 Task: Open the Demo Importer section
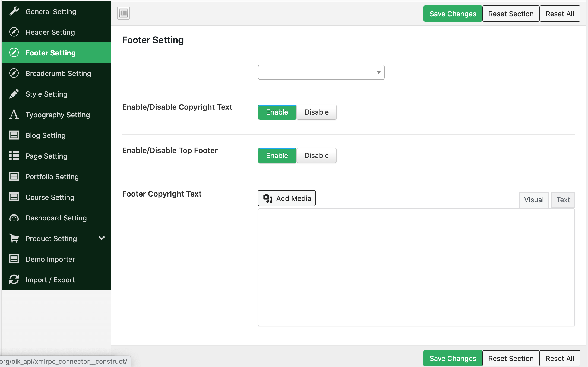[x=56, y=259]
